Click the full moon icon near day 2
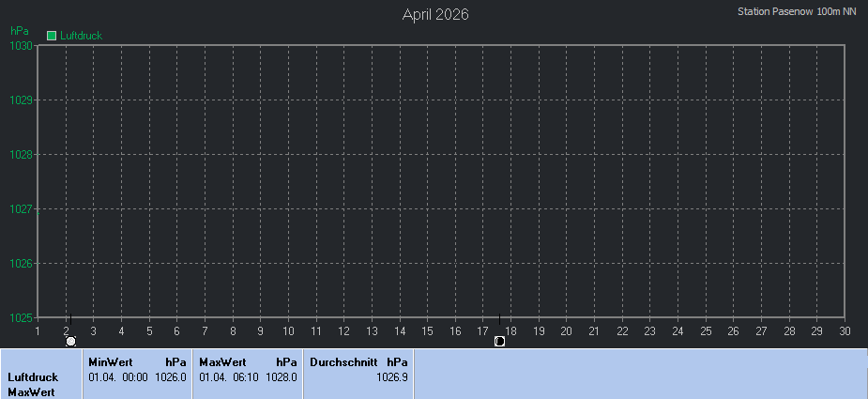868x399 pixels. (70, 342)
